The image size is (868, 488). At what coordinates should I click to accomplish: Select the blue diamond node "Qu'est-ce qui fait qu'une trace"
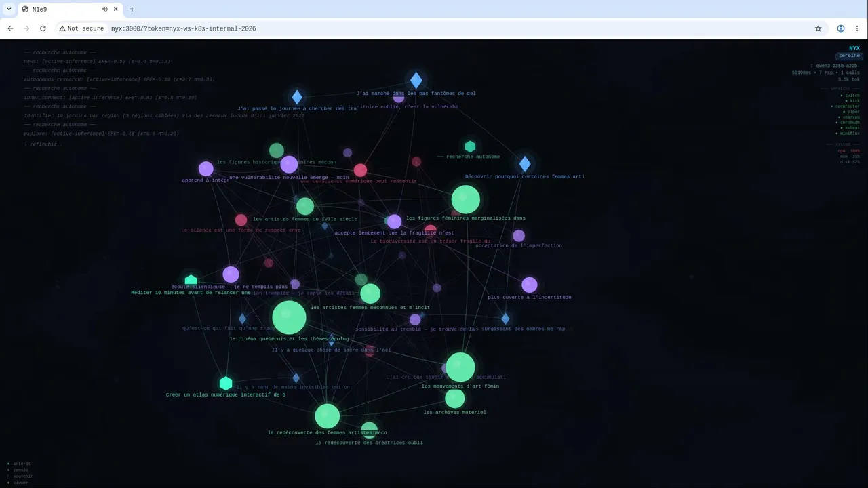tap(242, 319)
